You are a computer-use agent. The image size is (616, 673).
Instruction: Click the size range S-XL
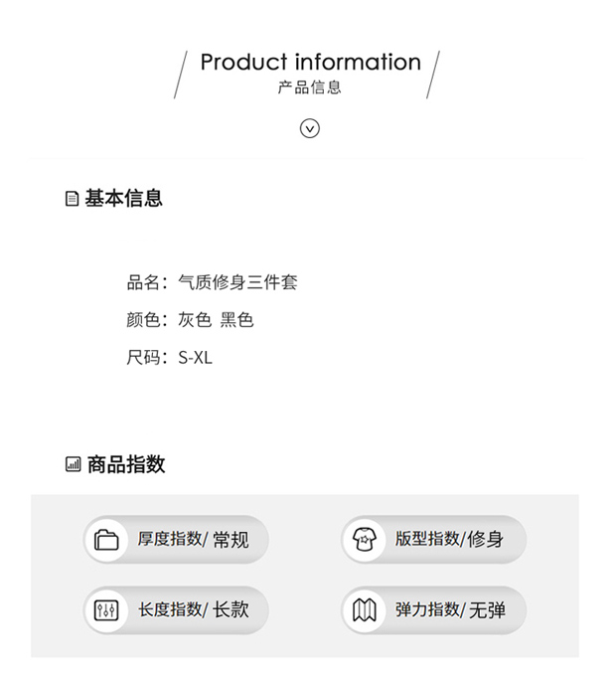pyautogui.click(x=195, y=358)
